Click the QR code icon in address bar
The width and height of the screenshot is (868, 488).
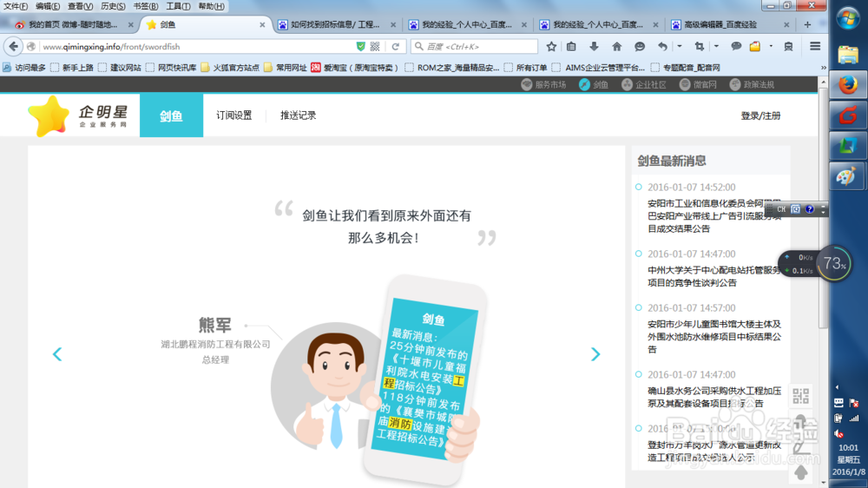click(375, 47)
